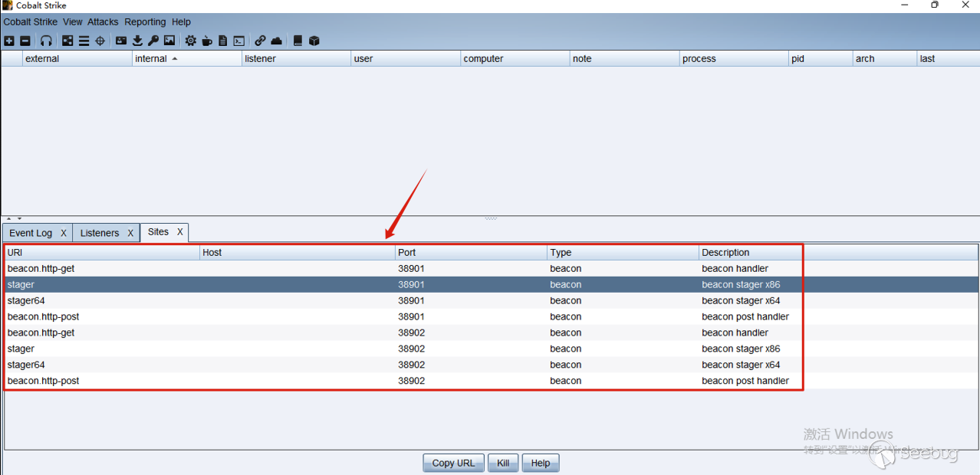Click the cloud icon to manage web server
The width and height of the screenshot is (980, 475).
[277, 41]
